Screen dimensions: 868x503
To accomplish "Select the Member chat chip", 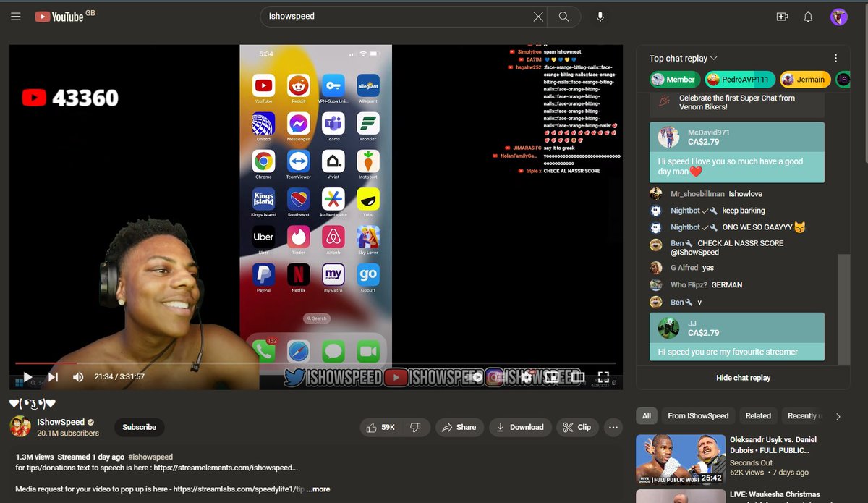I will [x=674, y=79].
